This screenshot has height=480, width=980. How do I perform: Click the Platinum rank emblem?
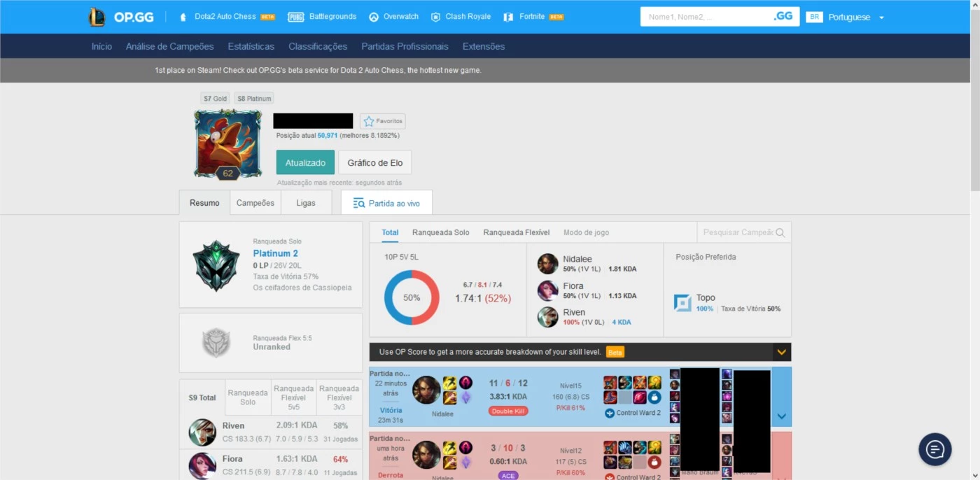click(216, 265)
